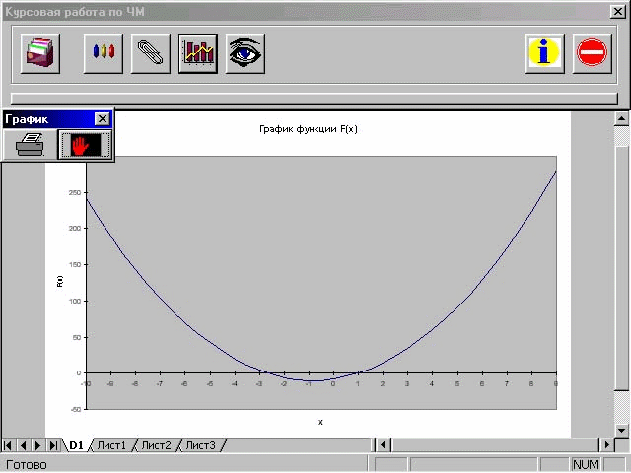Go to previous sheet tab arrow

tap(23, 445)
